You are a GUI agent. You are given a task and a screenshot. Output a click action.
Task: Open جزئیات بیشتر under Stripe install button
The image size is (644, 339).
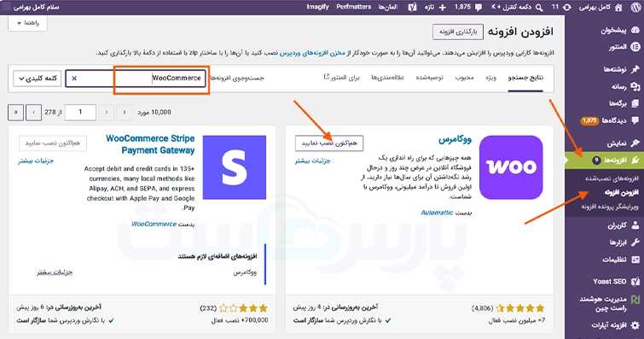(36, 161)
